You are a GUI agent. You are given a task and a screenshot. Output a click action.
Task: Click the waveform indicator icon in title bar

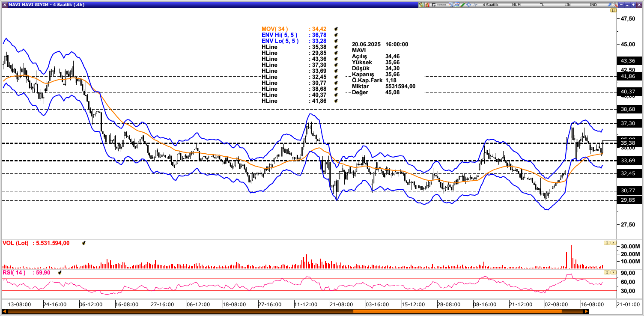point(475,5)
